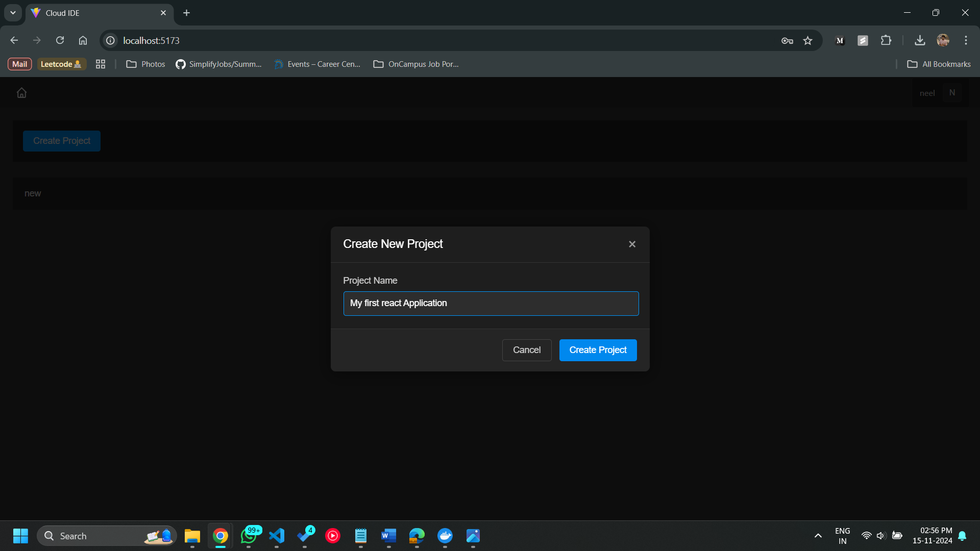Open the M browser extension

click(840, 40)
